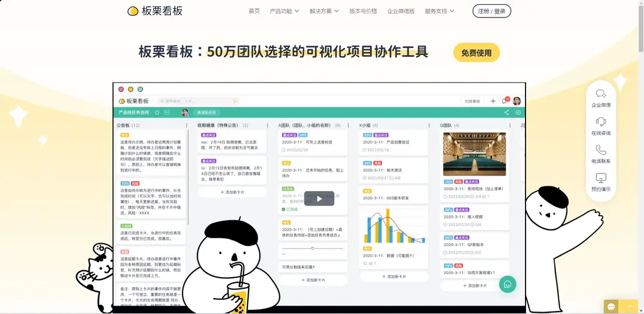This screenshot has height=314, width=644.
Task: Open the green floating chat bubble
Action: (x=508, y=284)
